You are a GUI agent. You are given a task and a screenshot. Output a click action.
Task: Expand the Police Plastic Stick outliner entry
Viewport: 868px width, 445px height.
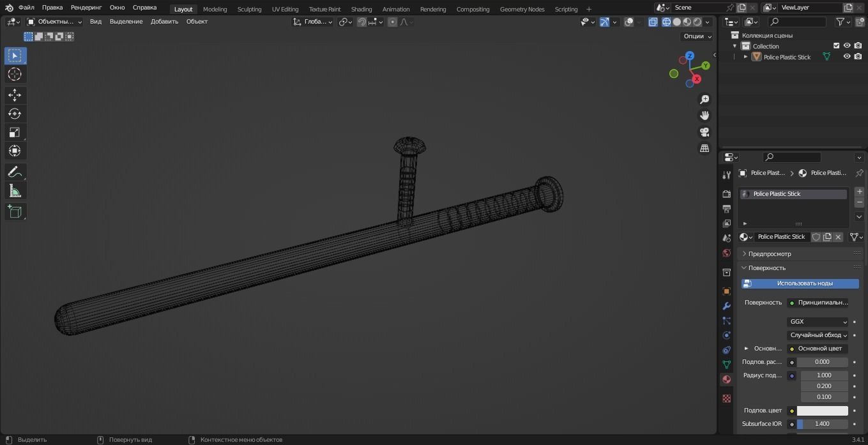click(x=745, y=57)
